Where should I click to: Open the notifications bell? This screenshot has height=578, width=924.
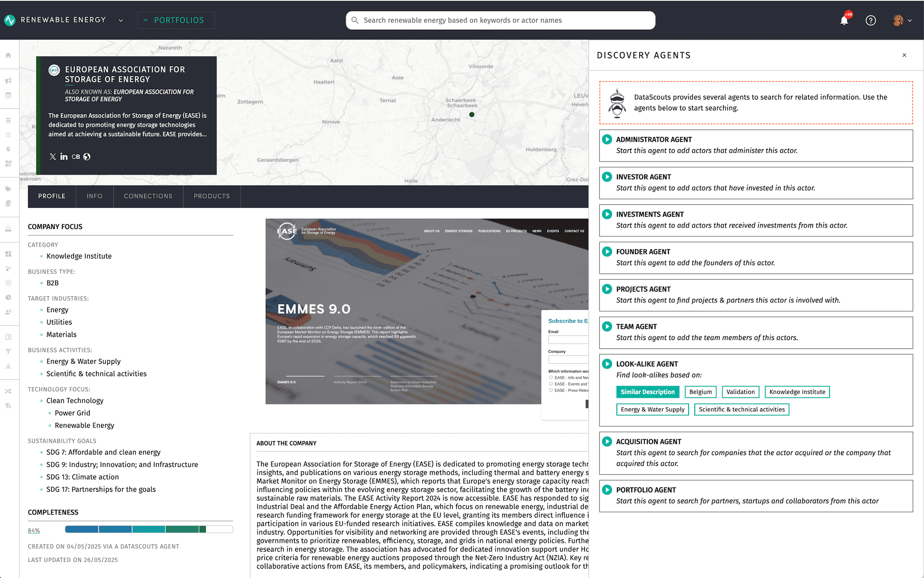click(x=845, y=20)
